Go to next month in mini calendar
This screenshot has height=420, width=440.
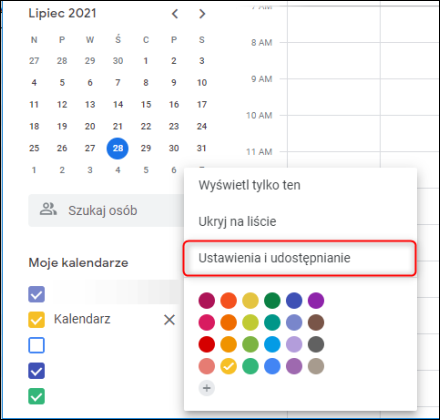click(x=202, y=14)
